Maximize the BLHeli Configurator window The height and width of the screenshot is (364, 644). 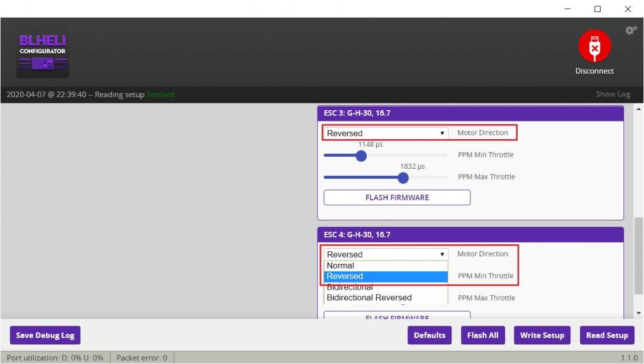pos(597,9)
